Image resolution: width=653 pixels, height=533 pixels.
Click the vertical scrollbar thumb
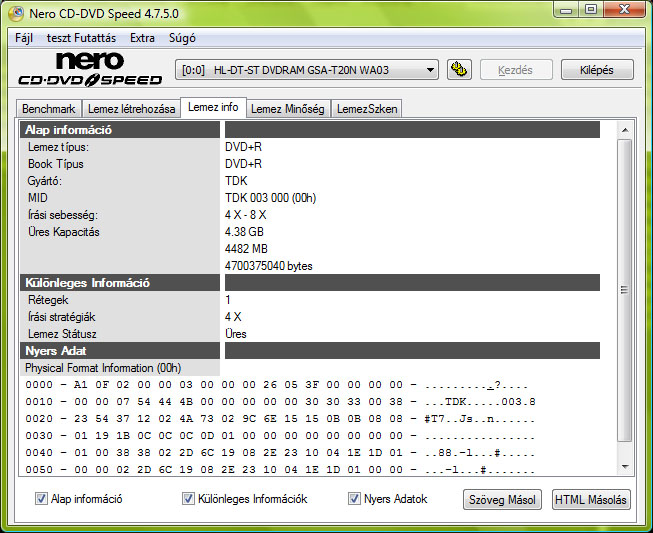pos(625,290)
